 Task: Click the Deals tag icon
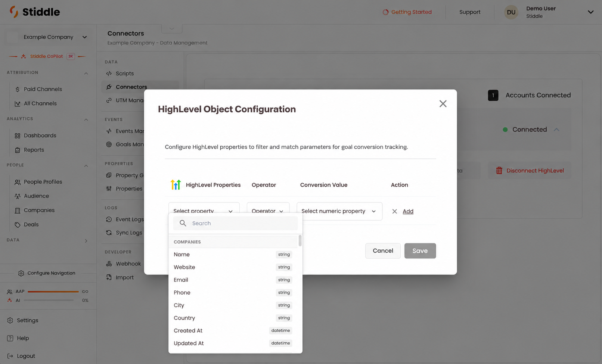click(18, 224)
